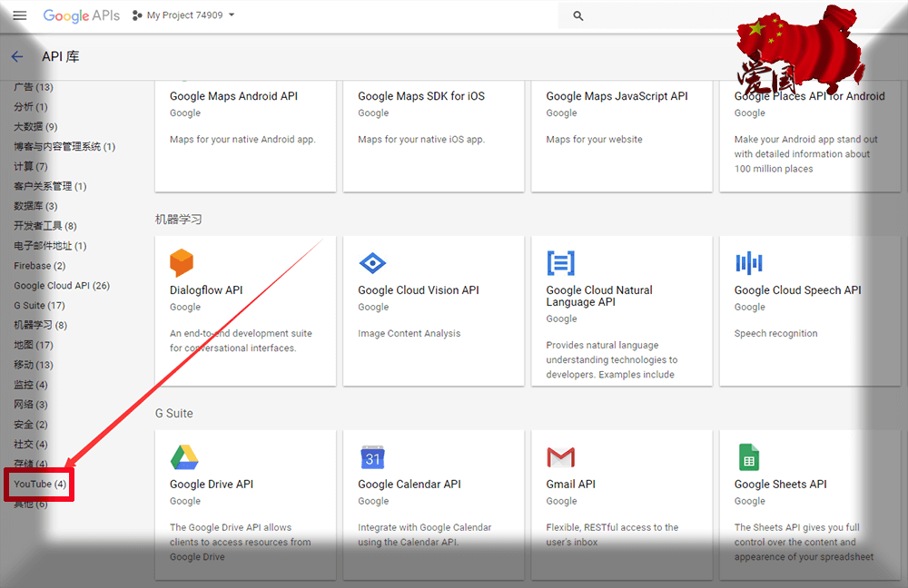
Task: Click the search magnifier icon
Action: pos(578,15)
